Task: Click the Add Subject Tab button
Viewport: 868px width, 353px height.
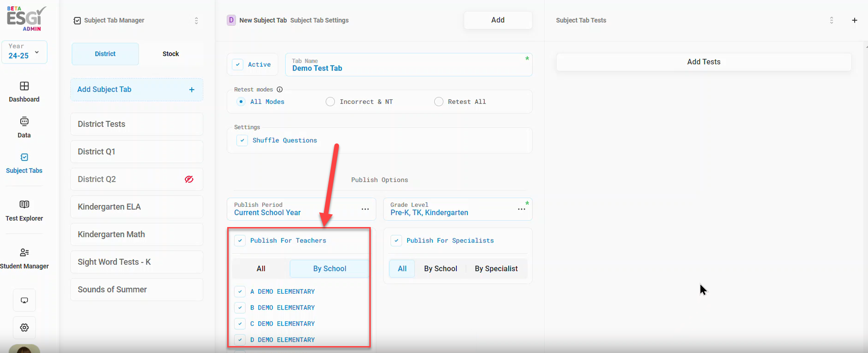Action: click(137, 90)
